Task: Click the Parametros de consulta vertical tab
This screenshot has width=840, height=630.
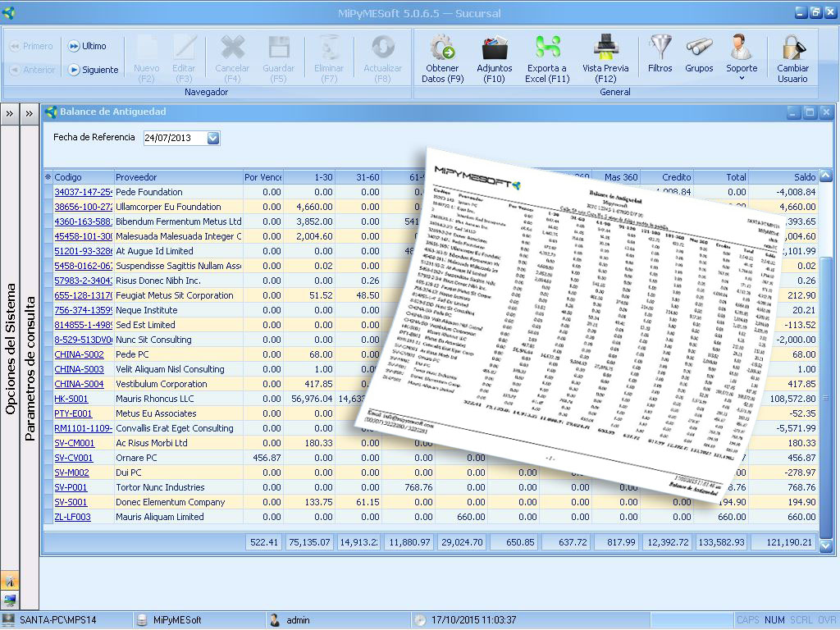Action: coord(30,368)
